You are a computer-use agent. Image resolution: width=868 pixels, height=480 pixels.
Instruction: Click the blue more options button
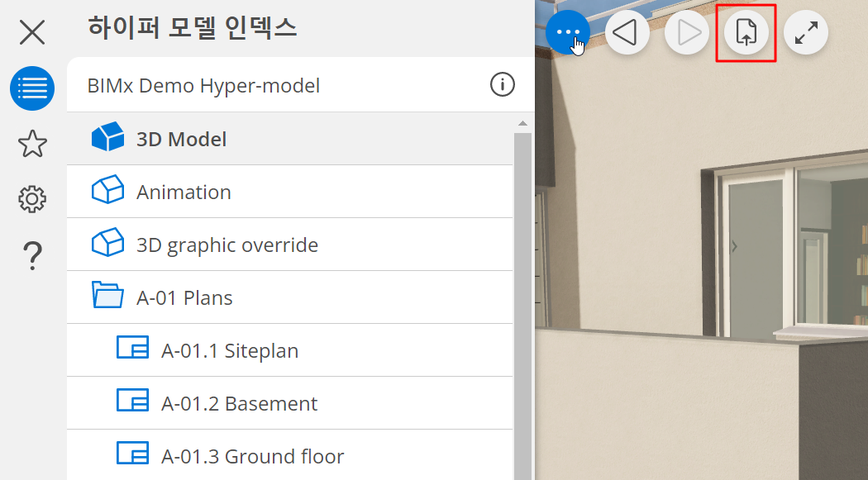(568, 33)
